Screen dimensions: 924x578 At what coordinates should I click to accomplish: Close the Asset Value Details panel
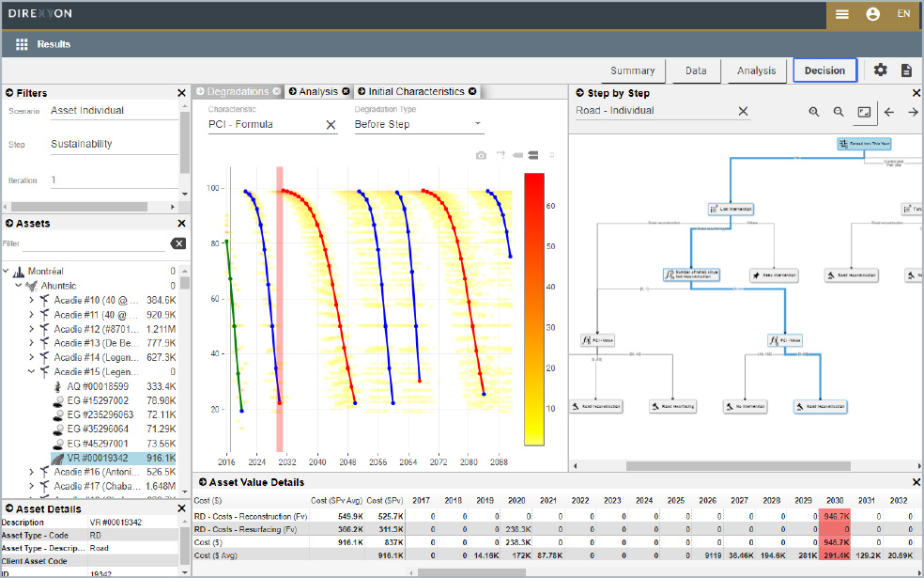[x=916, y=482]
